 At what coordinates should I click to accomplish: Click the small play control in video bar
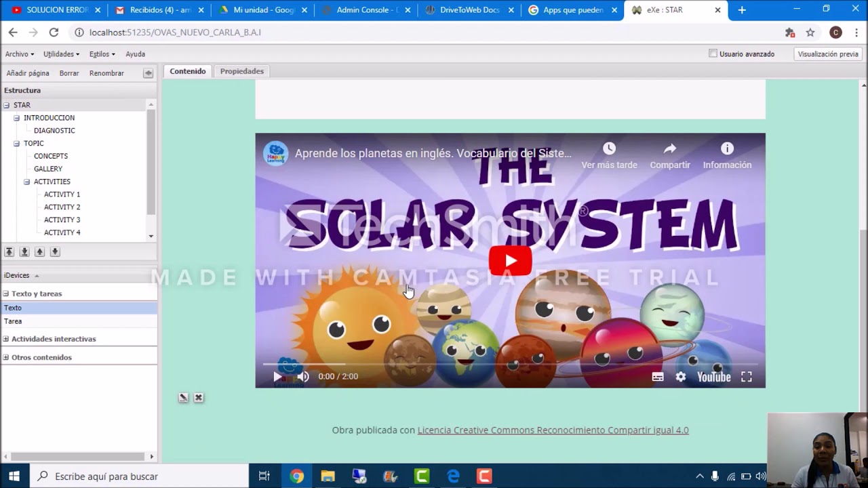277,377
